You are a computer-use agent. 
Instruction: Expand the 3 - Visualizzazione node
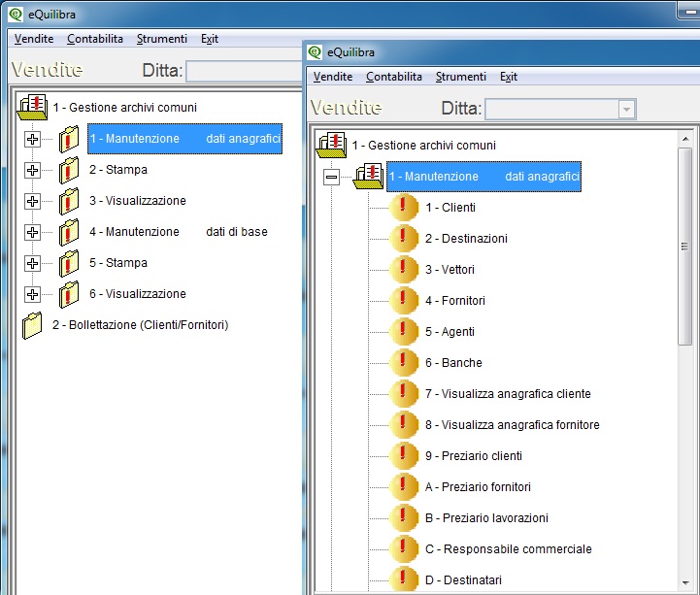(32, 201)
